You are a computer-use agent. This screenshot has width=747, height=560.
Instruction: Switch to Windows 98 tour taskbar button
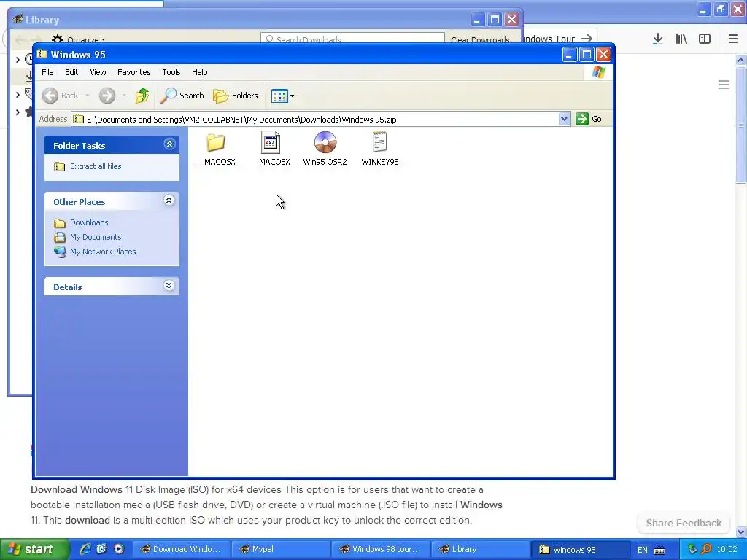pyautogui.click(x=381, y=549)
